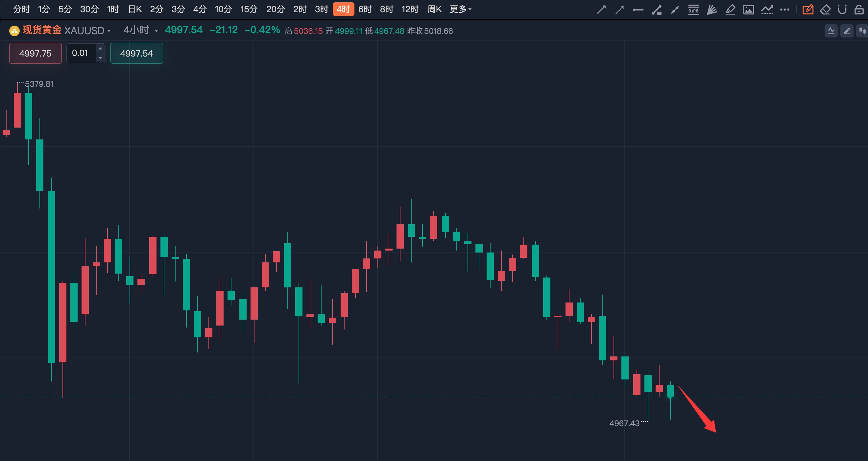Select the highlighter marker tool
Viewport: 868px width, 461px height.
pos(730,10)
